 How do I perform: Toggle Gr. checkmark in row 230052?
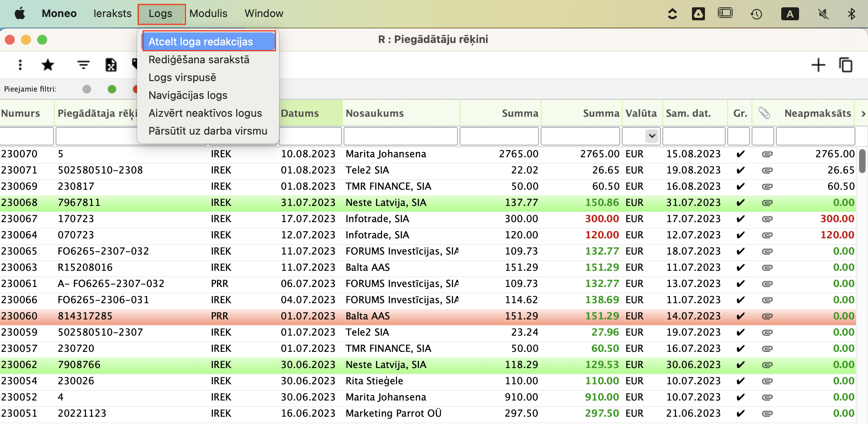tap(740, 397)
